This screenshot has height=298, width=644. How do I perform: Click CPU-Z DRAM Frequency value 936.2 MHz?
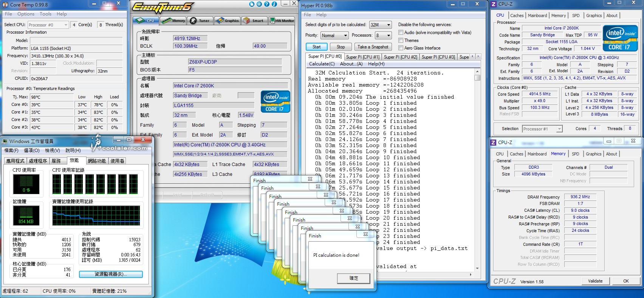(580, 197)
